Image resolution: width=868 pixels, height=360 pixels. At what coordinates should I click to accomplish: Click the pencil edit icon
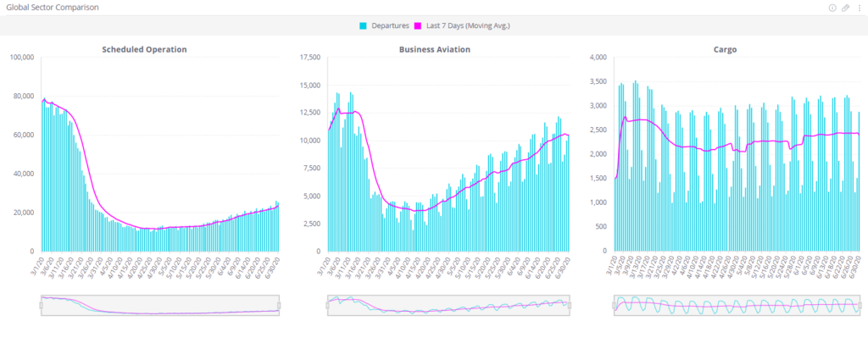[x=845, y=8]
